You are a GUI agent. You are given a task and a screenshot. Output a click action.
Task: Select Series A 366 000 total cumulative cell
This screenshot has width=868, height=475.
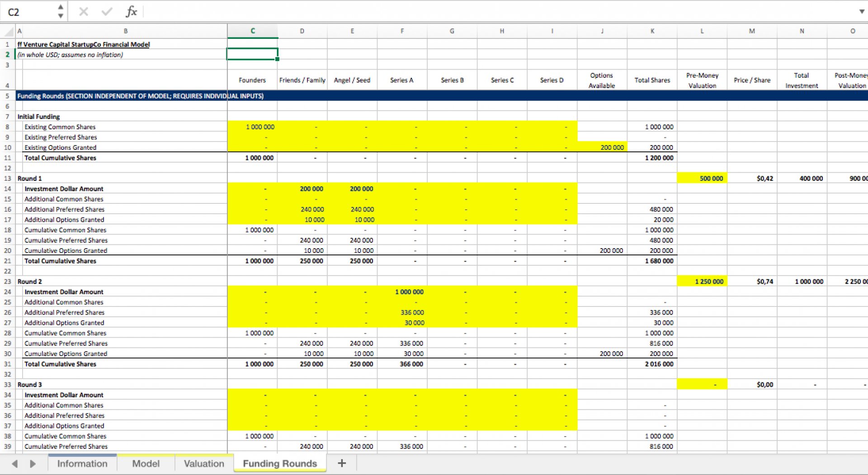402,364
